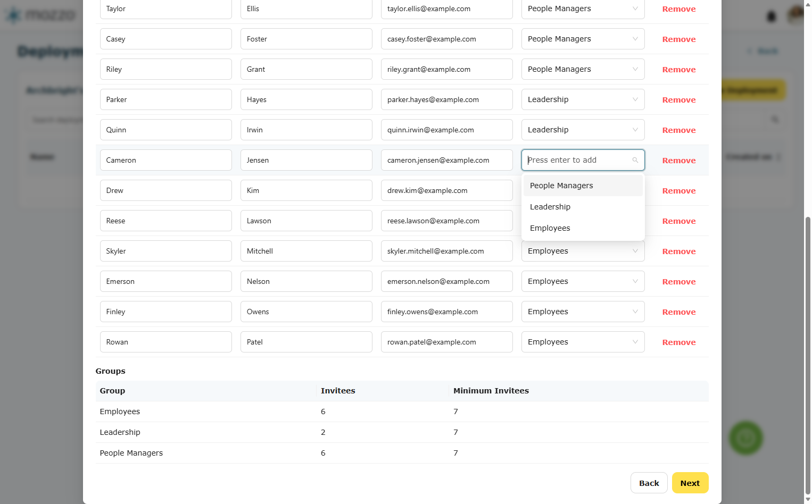Open Parker Hayes Leadership dropdown
This screenshot has width=812, height=504.
click(x=583, y=99)
